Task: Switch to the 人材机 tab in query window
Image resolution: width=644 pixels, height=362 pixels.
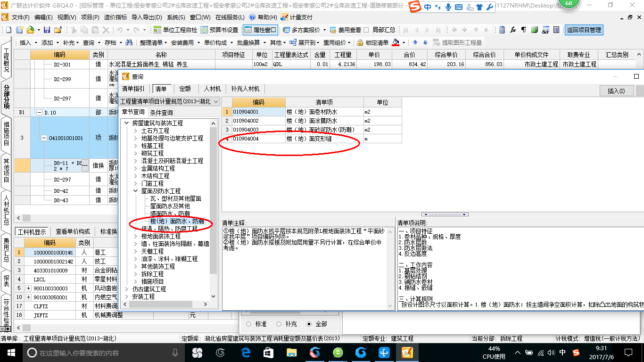Action: point(212,89)
